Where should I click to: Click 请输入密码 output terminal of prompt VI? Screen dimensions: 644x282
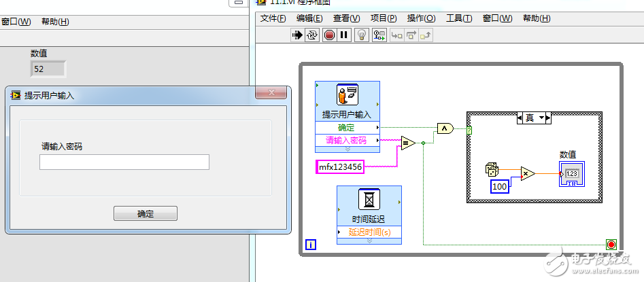point(348,140)
